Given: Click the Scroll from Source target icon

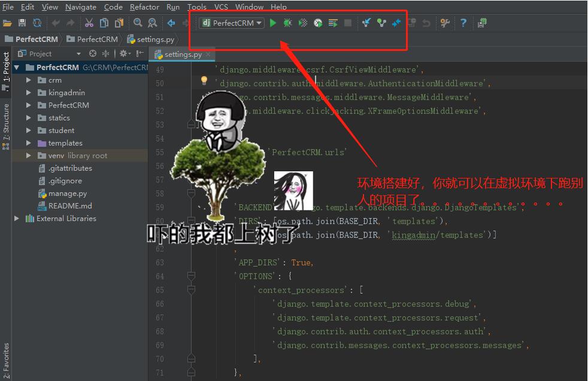Looking at the screenshot, I should pyautogui.click(x=93, y=54).
